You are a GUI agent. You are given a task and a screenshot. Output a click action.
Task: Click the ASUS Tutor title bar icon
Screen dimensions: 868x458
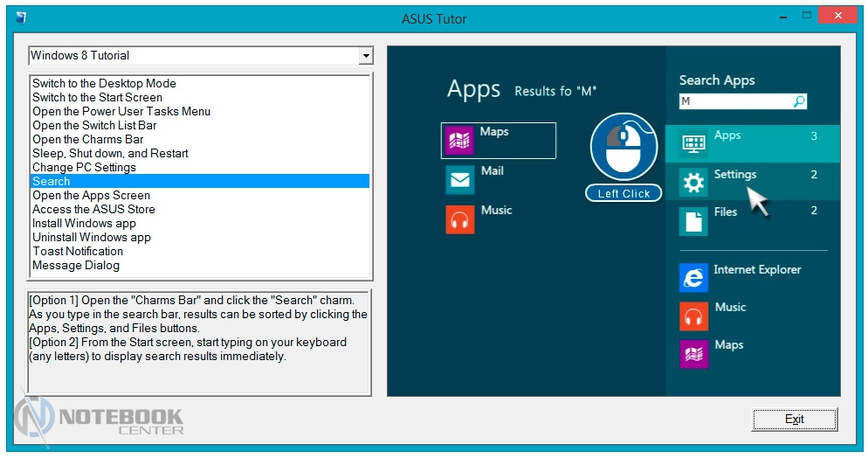click(21, 17)
